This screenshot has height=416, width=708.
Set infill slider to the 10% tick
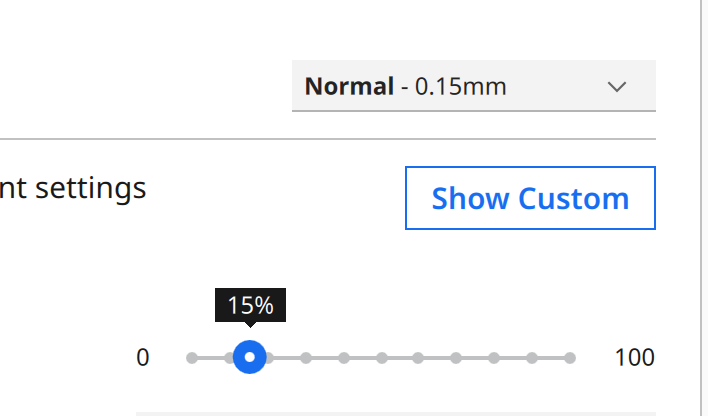[230, 357]
